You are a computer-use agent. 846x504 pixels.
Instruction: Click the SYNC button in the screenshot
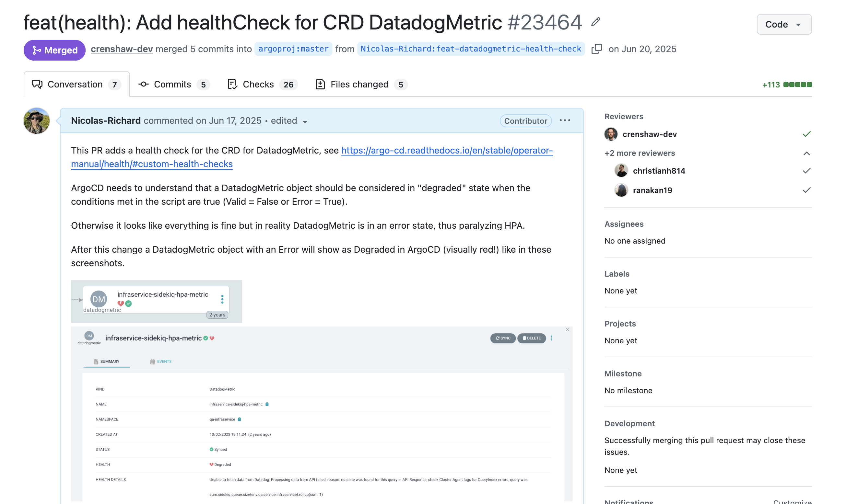[x=503, y=338]
